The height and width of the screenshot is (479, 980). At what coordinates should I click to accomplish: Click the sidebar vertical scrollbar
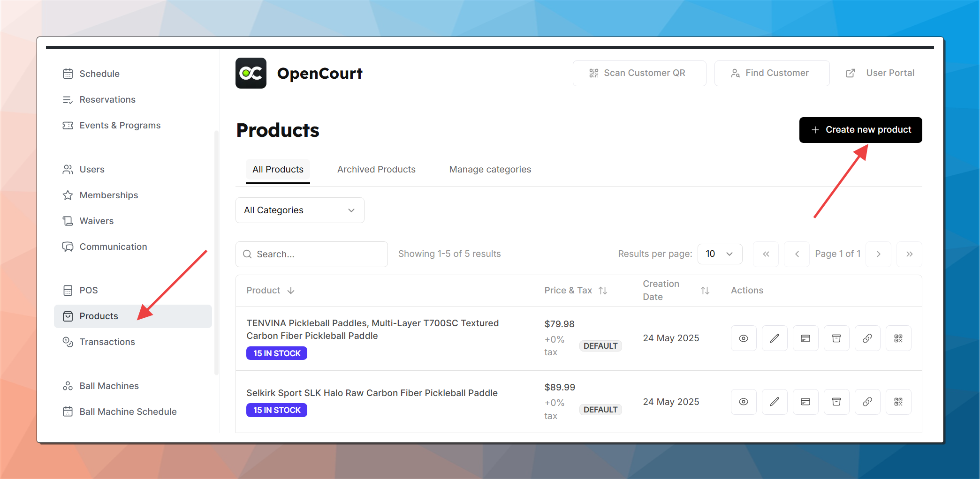click(x=216, y=253)
